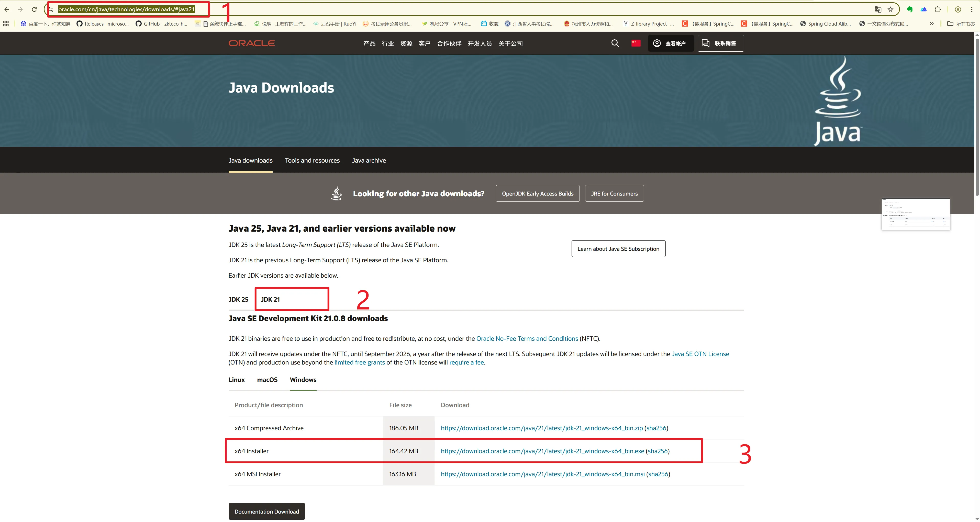Open the 所有书签 folder
The image size is (980, 522).
click(961, 24)
